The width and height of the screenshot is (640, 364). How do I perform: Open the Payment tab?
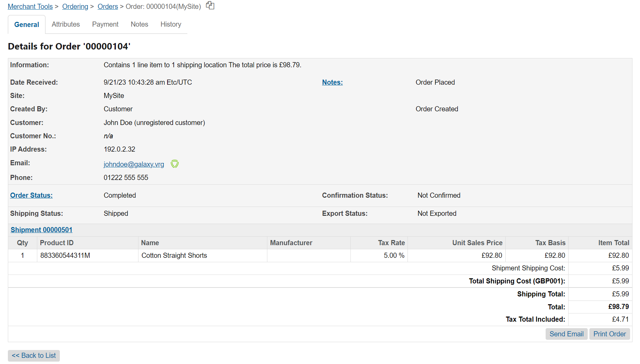[x=105, y=24]
